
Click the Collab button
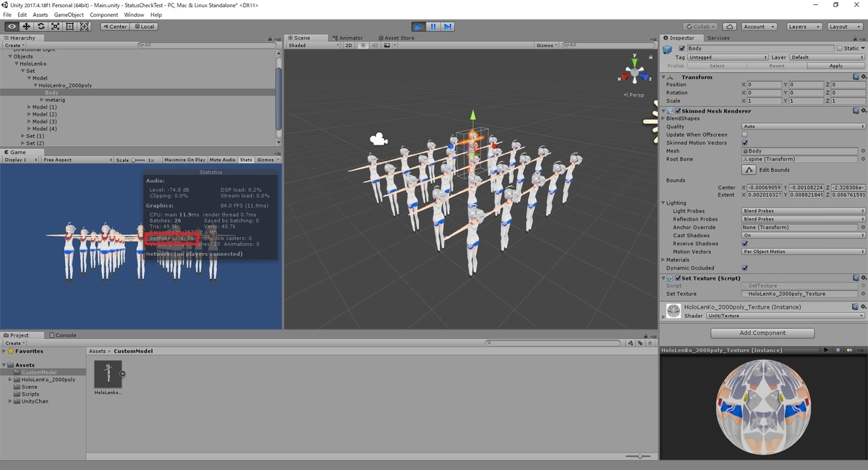tap(701, 27)
